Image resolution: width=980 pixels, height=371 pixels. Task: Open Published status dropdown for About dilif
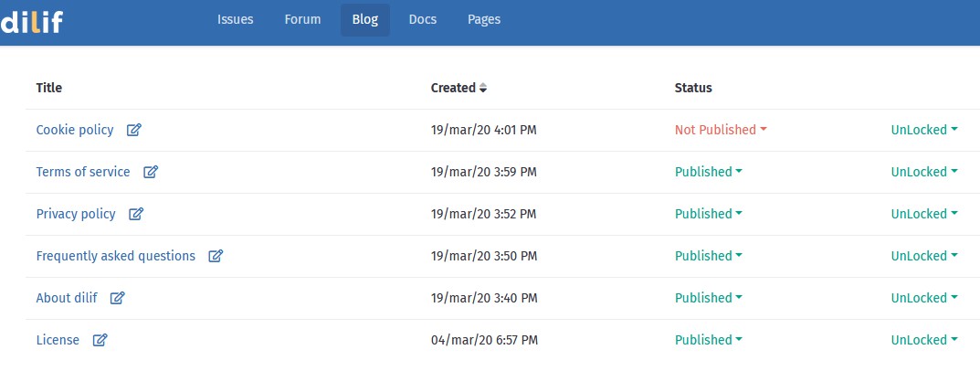pyautogui.click(x=709, y=298)
